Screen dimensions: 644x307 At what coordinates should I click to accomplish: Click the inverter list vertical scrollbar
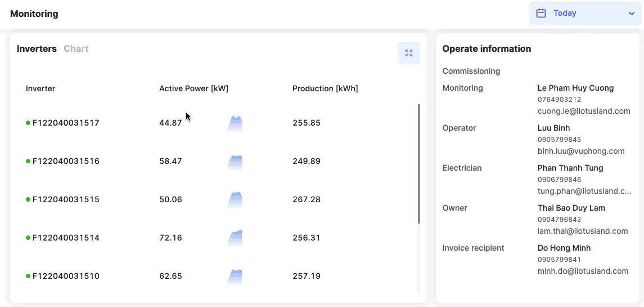(x=418, y=163)
